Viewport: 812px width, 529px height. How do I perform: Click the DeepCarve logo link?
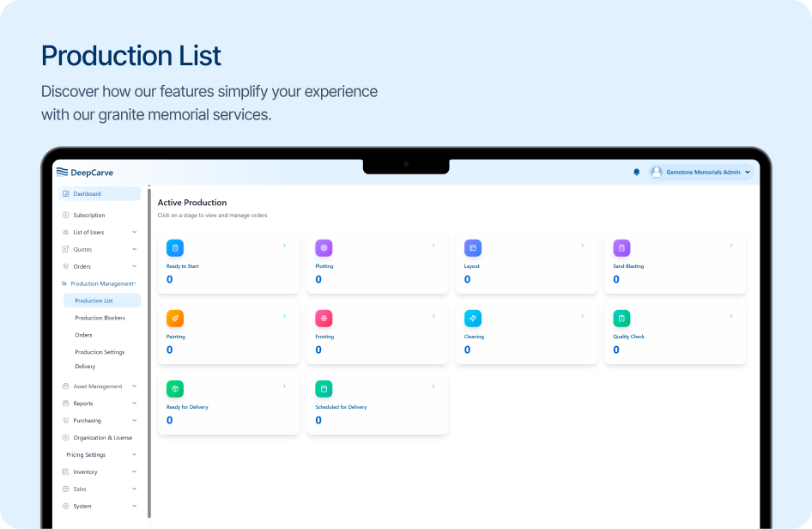point(85,172)
